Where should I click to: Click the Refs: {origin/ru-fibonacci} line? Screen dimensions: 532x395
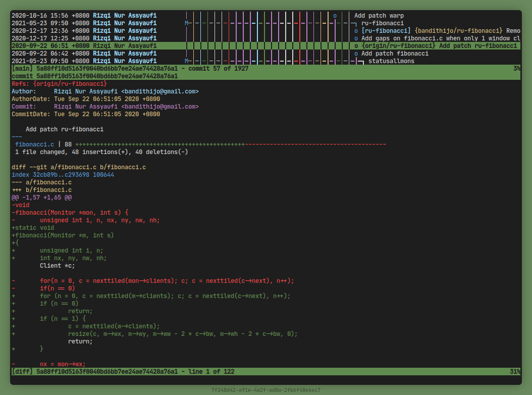(x=59, y=84)
